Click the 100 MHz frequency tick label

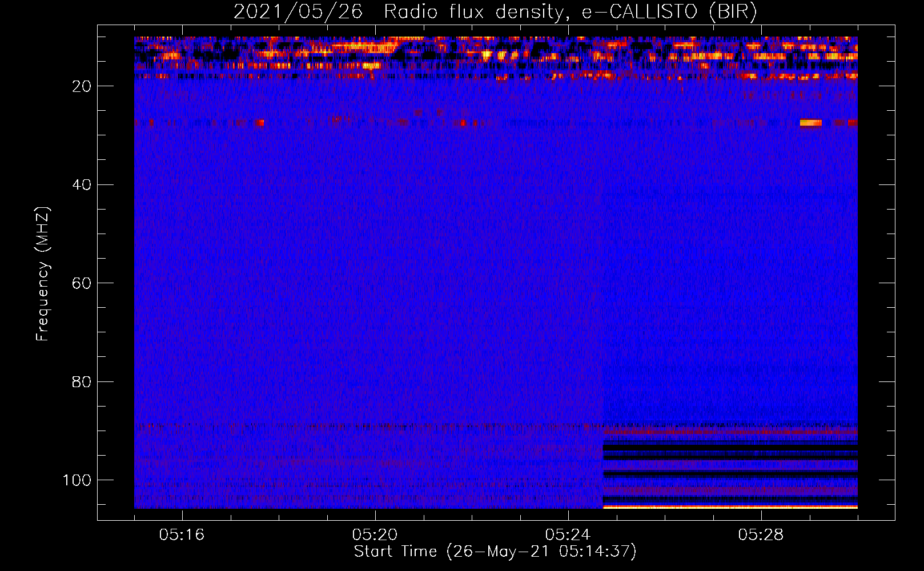click(x=77, y=480)
